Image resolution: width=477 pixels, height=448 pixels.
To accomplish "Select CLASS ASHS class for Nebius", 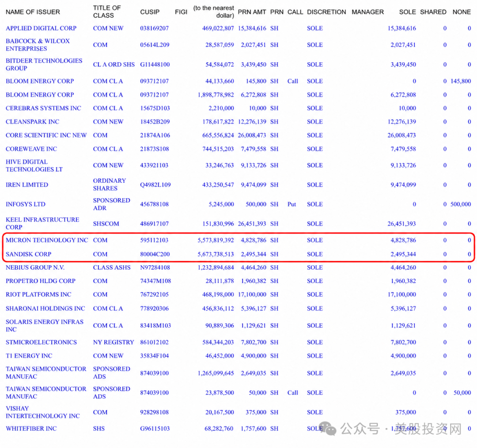I will click(x=112, y=267).
